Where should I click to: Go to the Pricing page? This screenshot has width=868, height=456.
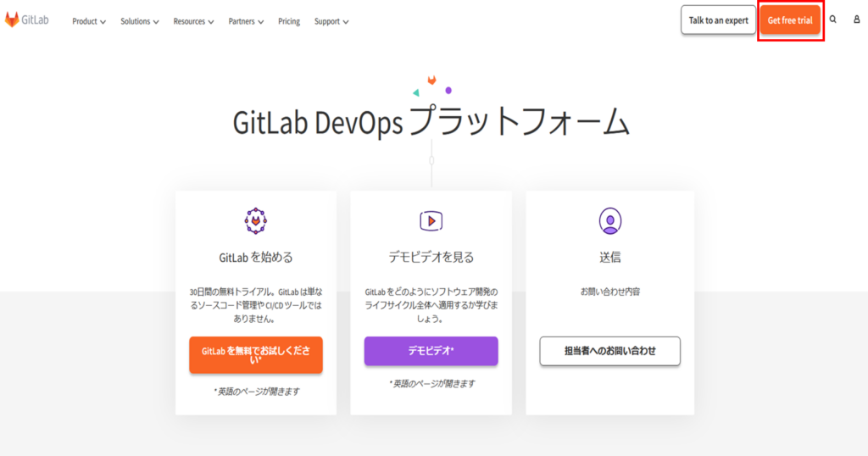(x=289, y=21)
